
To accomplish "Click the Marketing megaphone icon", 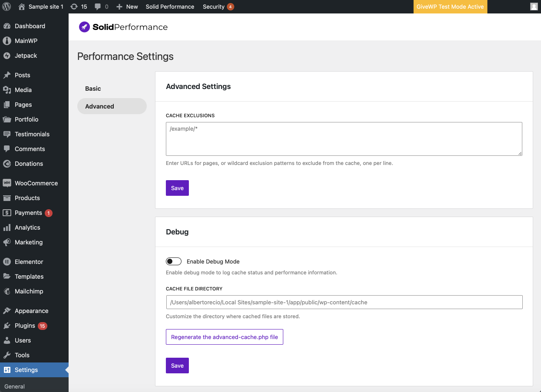I will click(x=7, y=242).
